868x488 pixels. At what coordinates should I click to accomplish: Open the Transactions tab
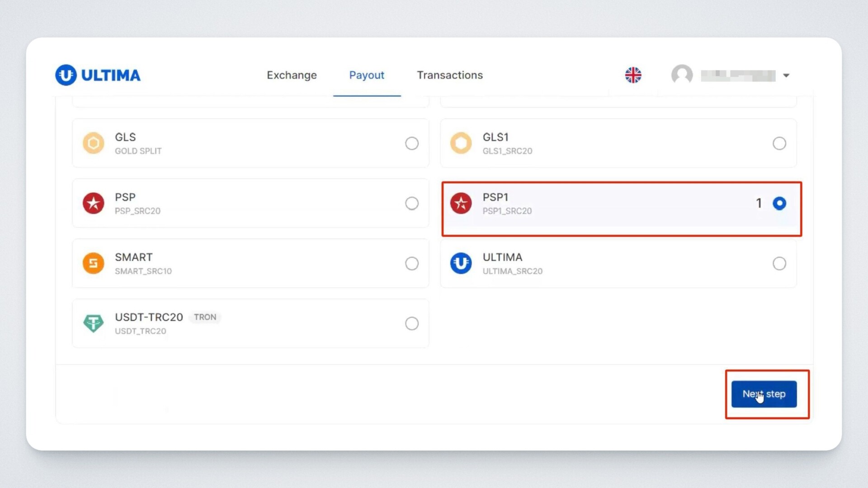[x=449, y=75]
